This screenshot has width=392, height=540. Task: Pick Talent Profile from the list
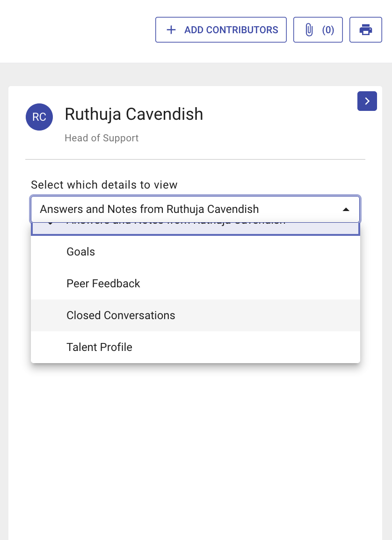click(x=196, y=347)
